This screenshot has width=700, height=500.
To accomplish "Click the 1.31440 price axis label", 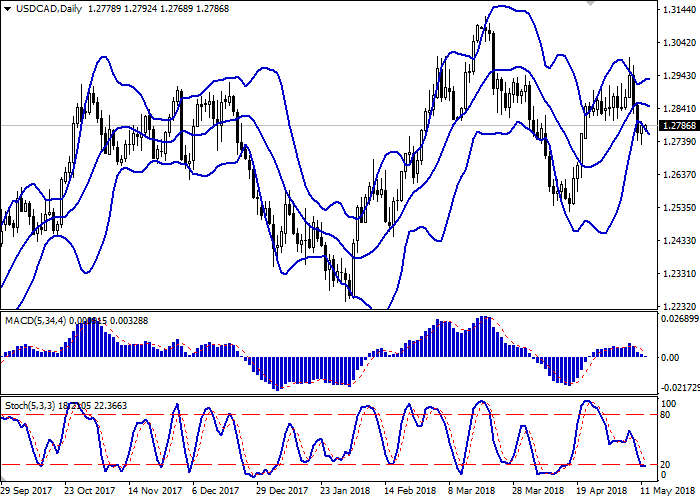I will click(x=677, y=10).
